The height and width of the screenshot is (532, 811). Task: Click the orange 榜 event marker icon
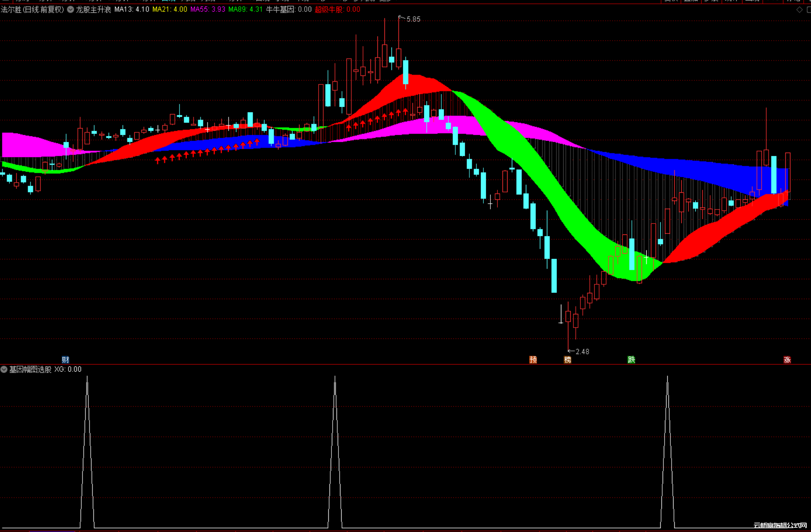[568, 359]
